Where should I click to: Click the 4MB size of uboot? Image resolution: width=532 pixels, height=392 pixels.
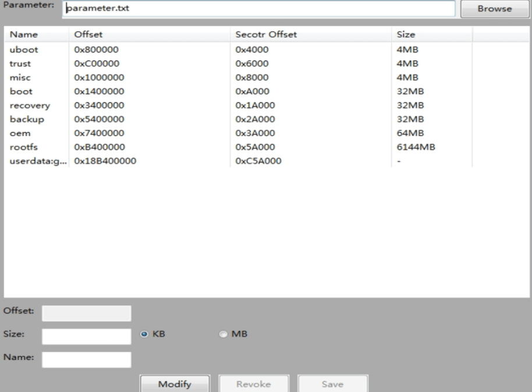point(407,49)
